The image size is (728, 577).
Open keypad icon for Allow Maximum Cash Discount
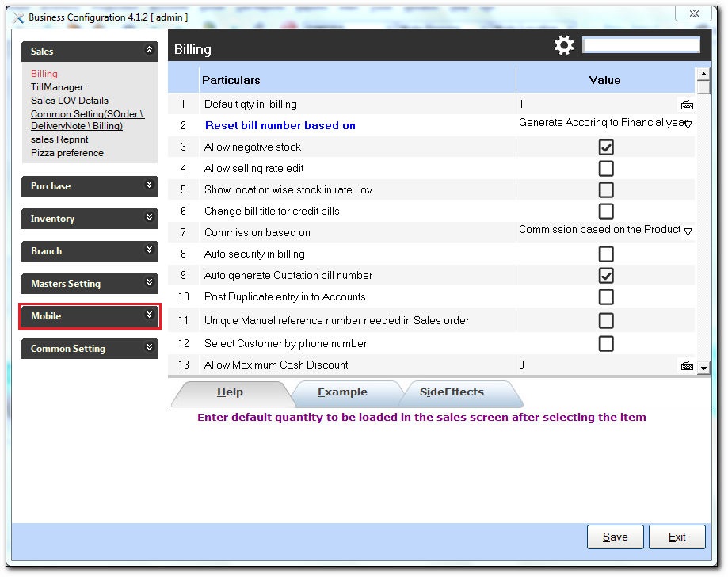(687, 366)
